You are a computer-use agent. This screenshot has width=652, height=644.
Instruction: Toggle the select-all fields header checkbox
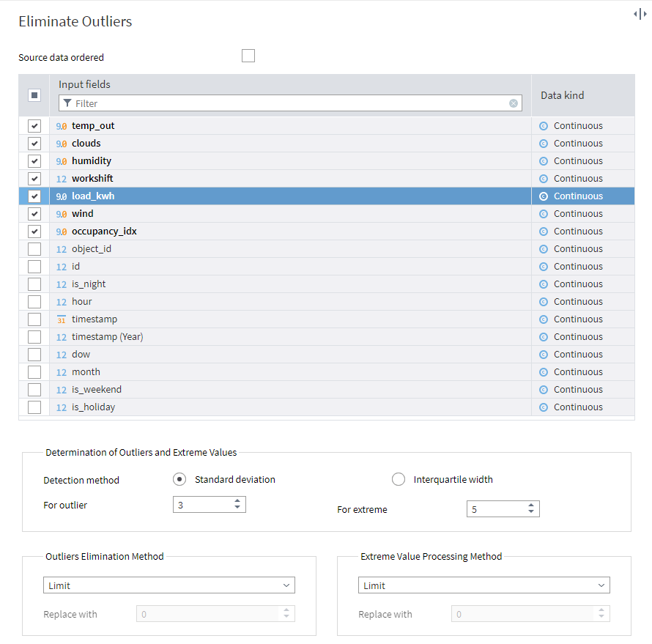tap(34, 95)
